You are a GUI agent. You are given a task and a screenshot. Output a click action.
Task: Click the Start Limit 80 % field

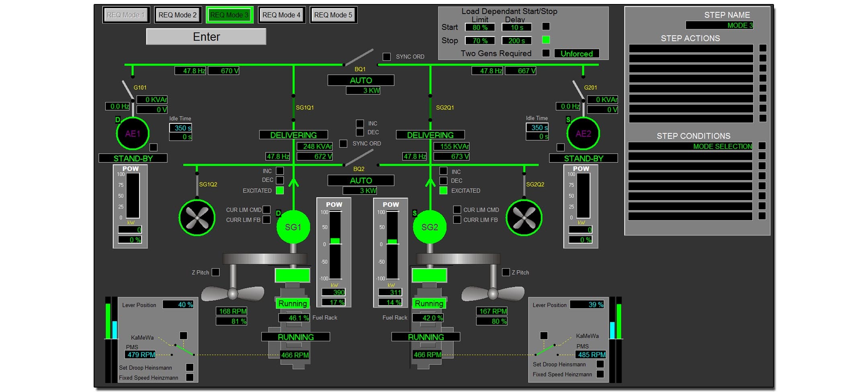(480, 27)
